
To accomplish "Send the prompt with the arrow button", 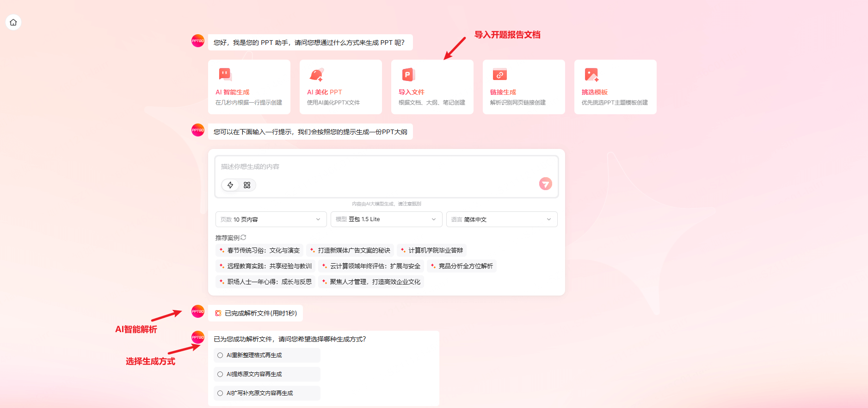I will click(x=546, y=184).
